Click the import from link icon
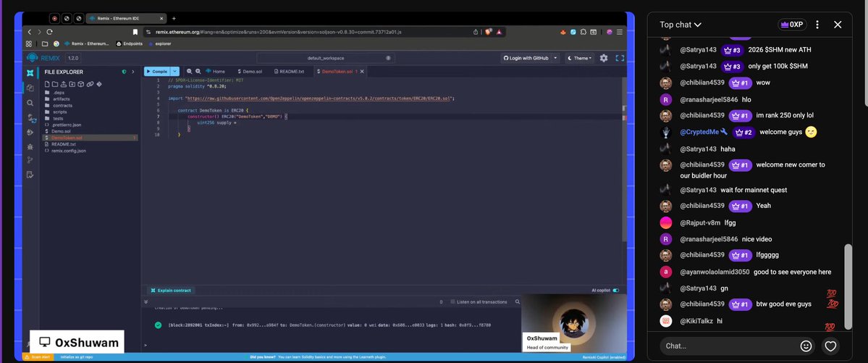The width and height of the screenshot is (868, 363). (x=90, y=84)
